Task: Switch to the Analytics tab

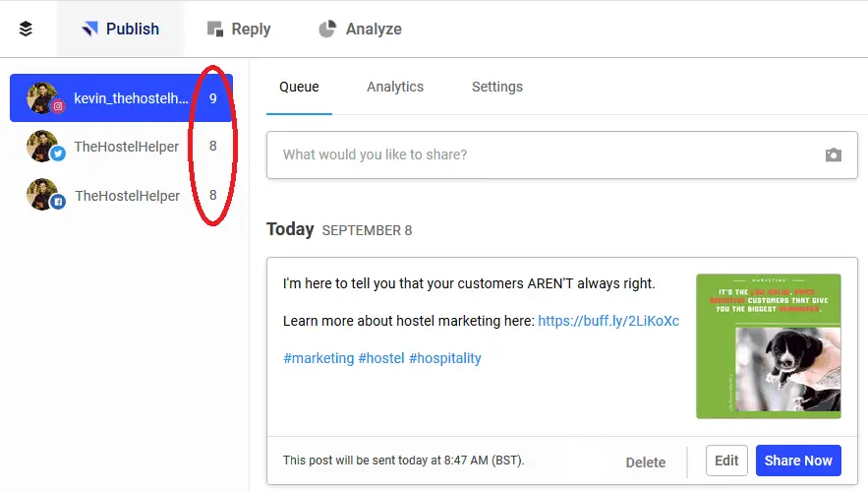Action: [x=395, y=87]
